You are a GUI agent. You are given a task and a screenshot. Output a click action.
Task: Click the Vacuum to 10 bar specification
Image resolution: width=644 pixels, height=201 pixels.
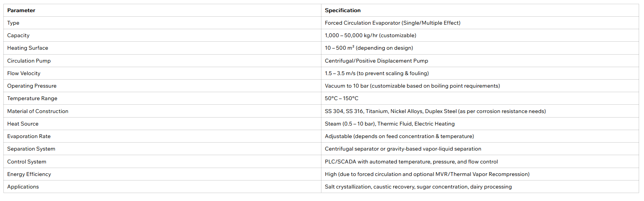(412, 86)
